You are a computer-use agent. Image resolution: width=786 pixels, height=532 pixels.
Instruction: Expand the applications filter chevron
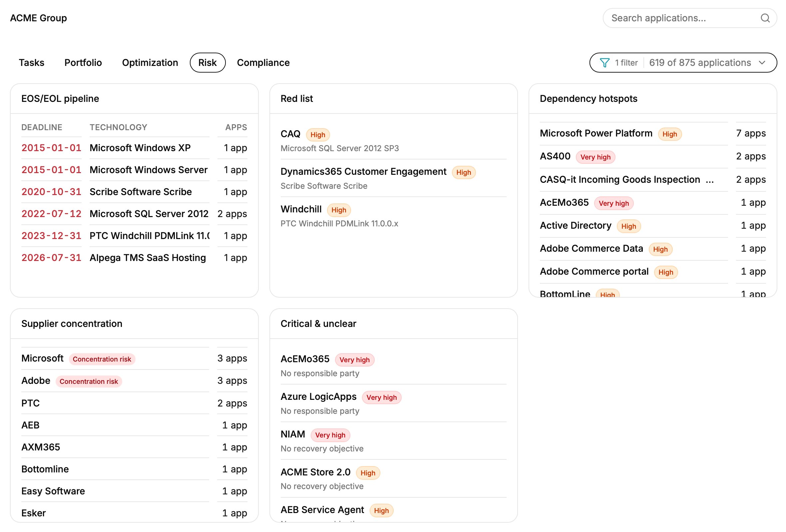[762, 63]
